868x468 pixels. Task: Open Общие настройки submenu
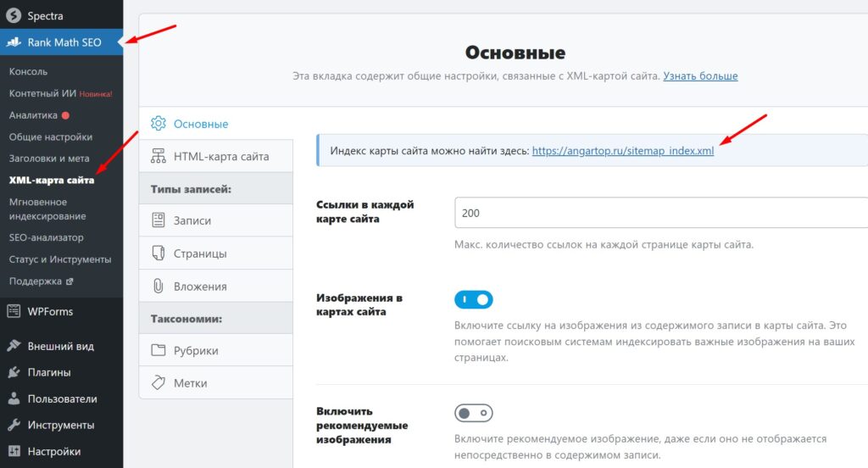(x=50, y=136)
